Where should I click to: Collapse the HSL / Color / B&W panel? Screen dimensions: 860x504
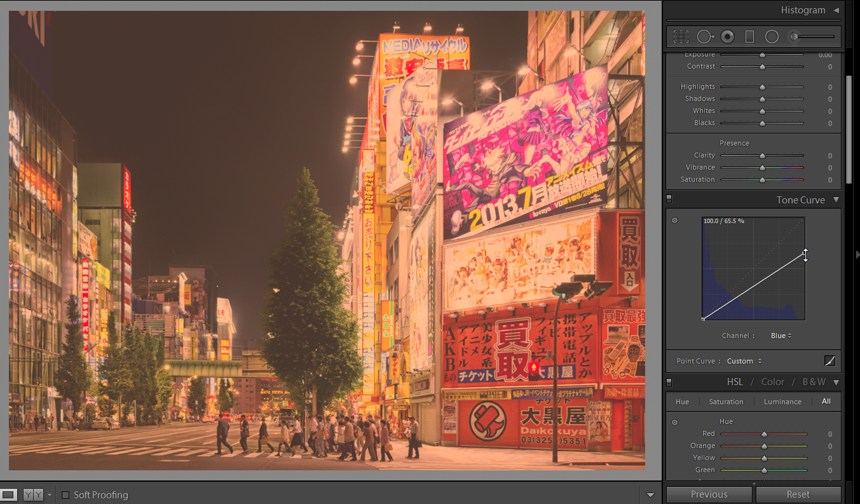[836, 382]
